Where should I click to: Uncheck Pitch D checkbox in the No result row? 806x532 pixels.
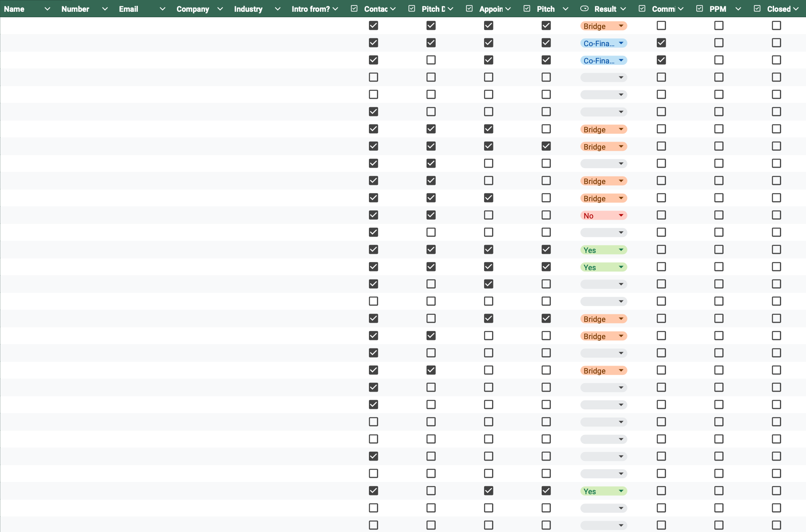pyautogui.click(x=431, y=215)
